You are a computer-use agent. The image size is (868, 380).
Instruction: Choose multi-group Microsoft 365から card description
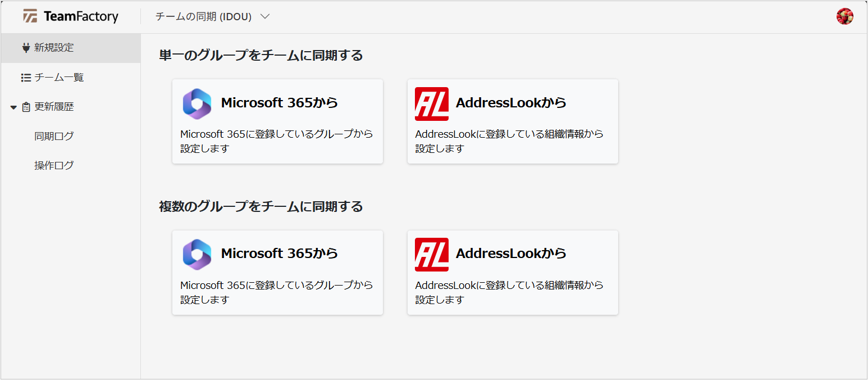(x=276, y=292)
